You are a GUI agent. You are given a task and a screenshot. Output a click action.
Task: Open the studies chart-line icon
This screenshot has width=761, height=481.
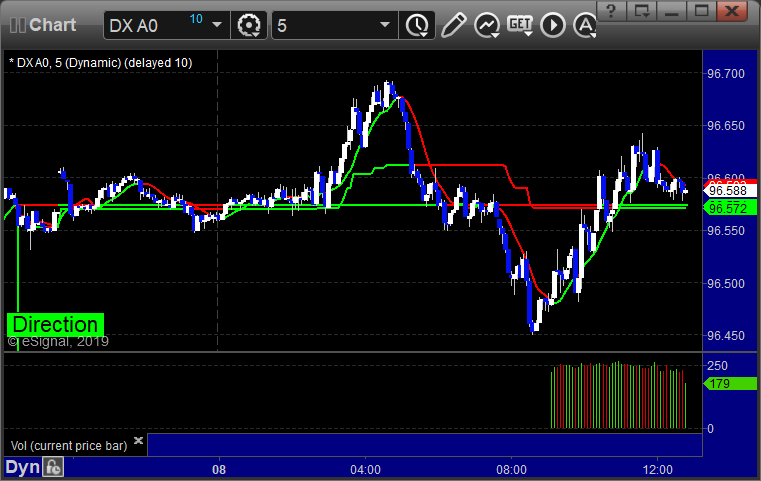[487, 25]
